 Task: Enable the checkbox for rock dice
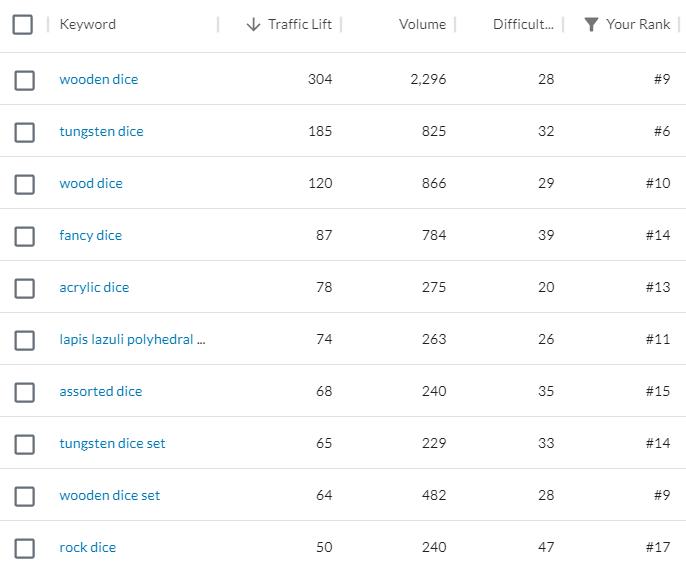tap(25, 548)
